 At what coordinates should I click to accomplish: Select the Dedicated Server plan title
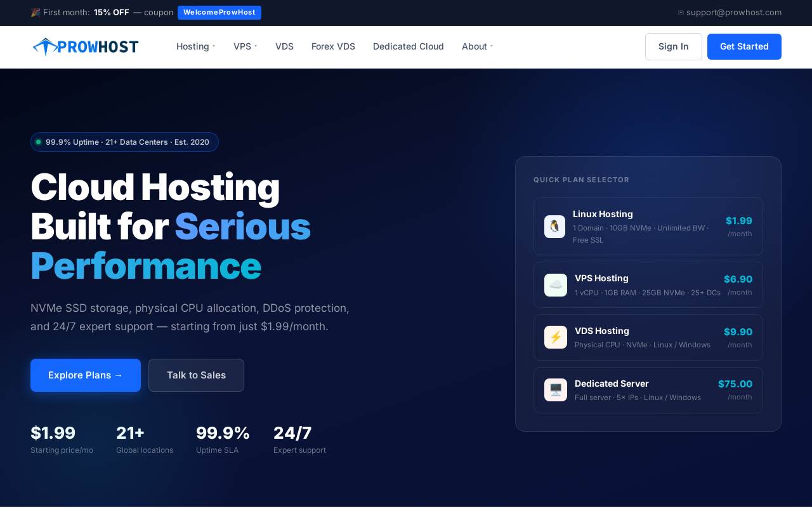612,384
